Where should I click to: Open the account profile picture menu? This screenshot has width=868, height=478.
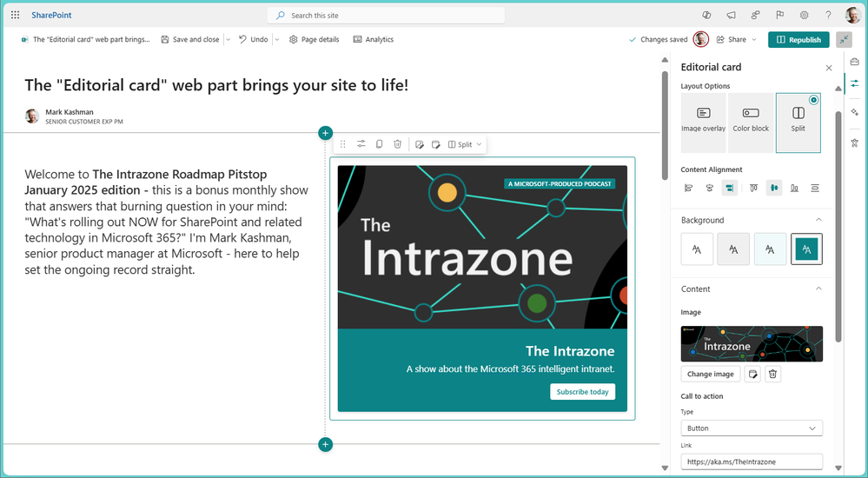pyautogui.click(x=853, y=15)
